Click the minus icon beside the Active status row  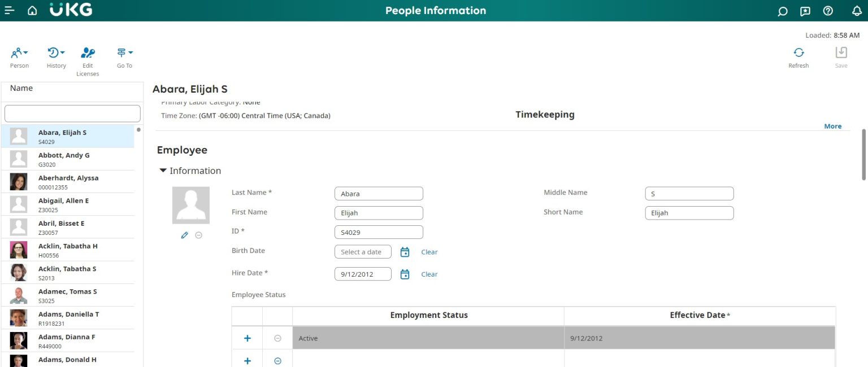(x=277, y=338)
